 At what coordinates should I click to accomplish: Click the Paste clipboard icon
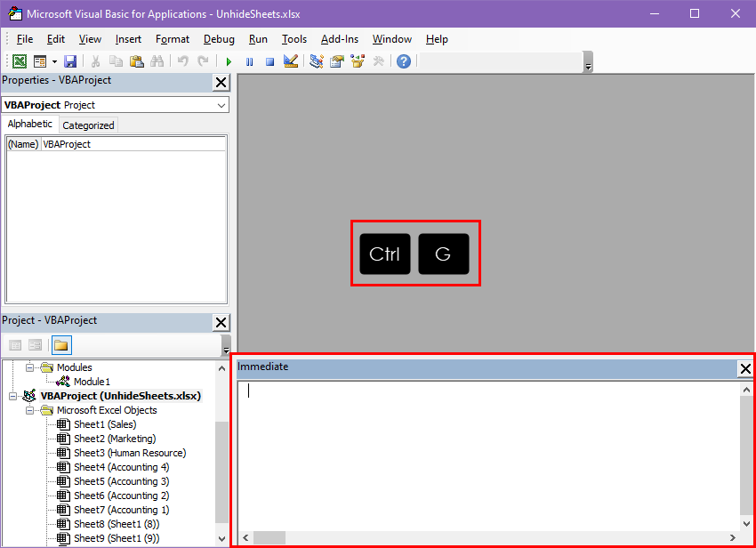(x=136, y=61)
